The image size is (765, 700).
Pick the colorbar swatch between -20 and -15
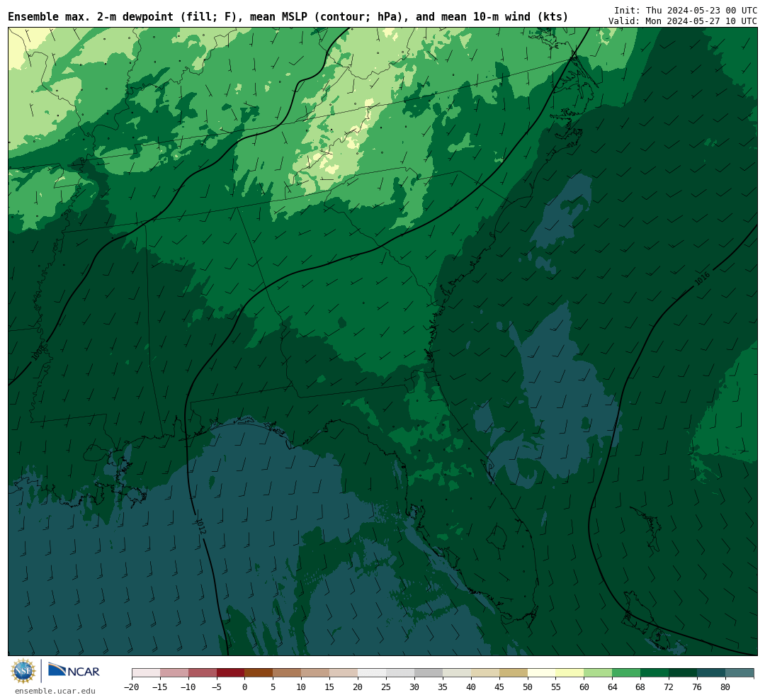146,673
